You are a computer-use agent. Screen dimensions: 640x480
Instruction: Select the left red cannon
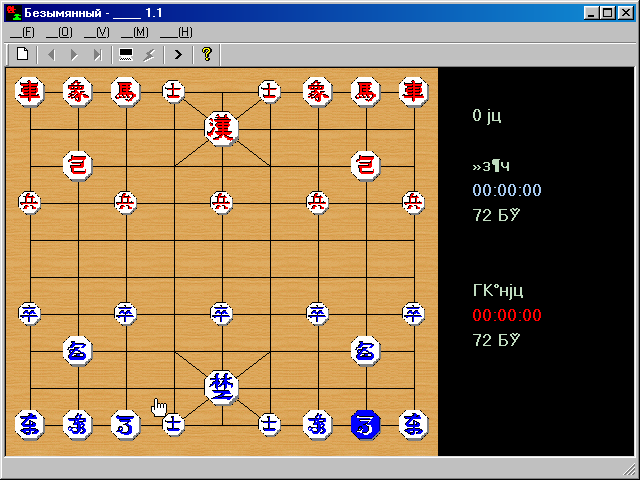point(78,166)
